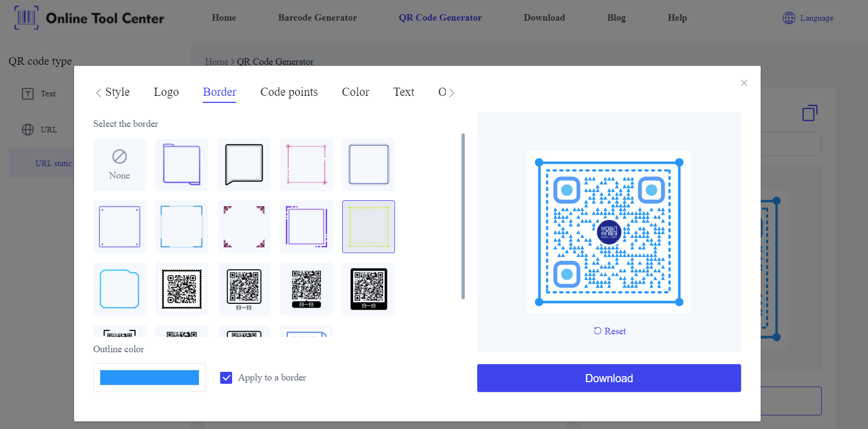Viewport: 868px width, 429px height.
Task: Choose the cyan clipped-corner border
Action: point(119,289)
